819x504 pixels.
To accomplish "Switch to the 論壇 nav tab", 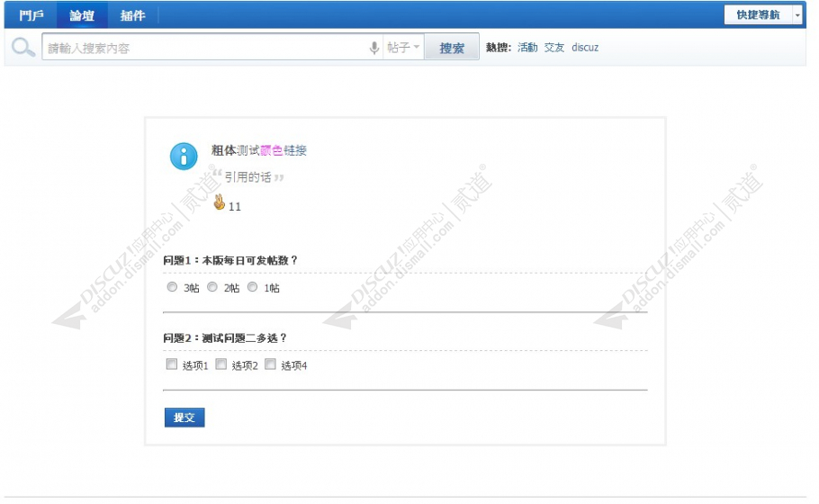I will coord(82,15).
